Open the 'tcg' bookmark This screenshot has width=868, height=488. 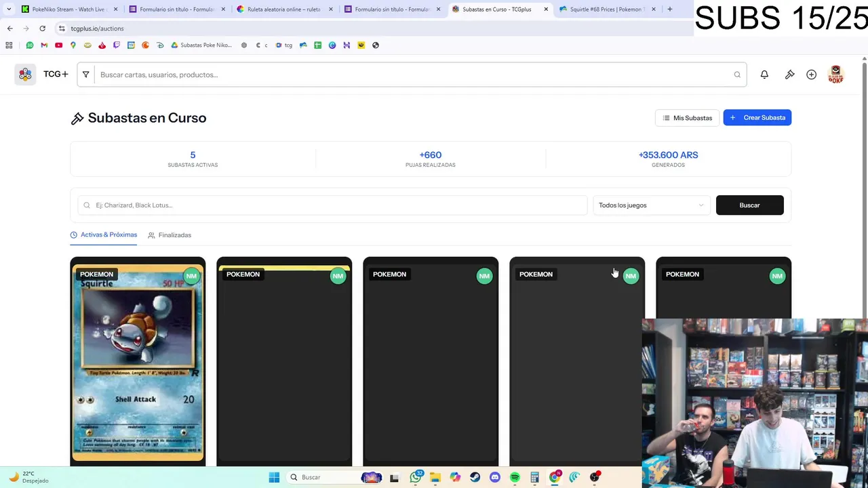click(x=284, y=45)
